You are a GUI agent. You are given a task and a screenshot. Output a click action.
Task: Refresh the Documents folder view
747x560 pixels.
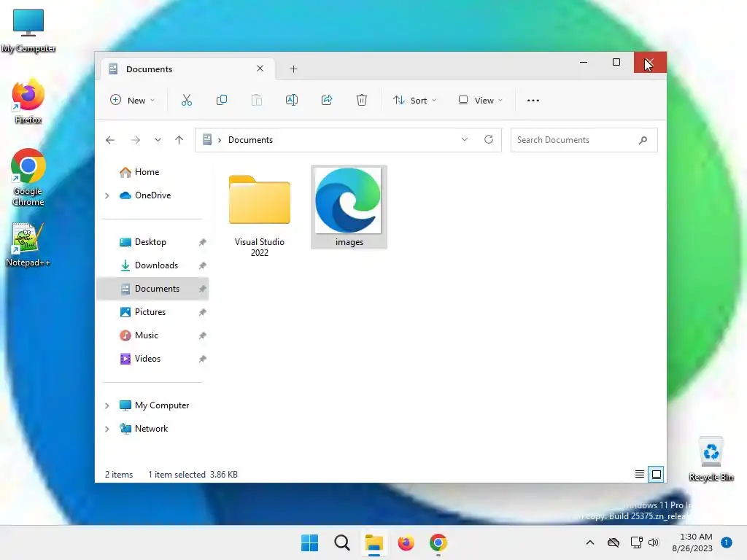pos(488,139)
